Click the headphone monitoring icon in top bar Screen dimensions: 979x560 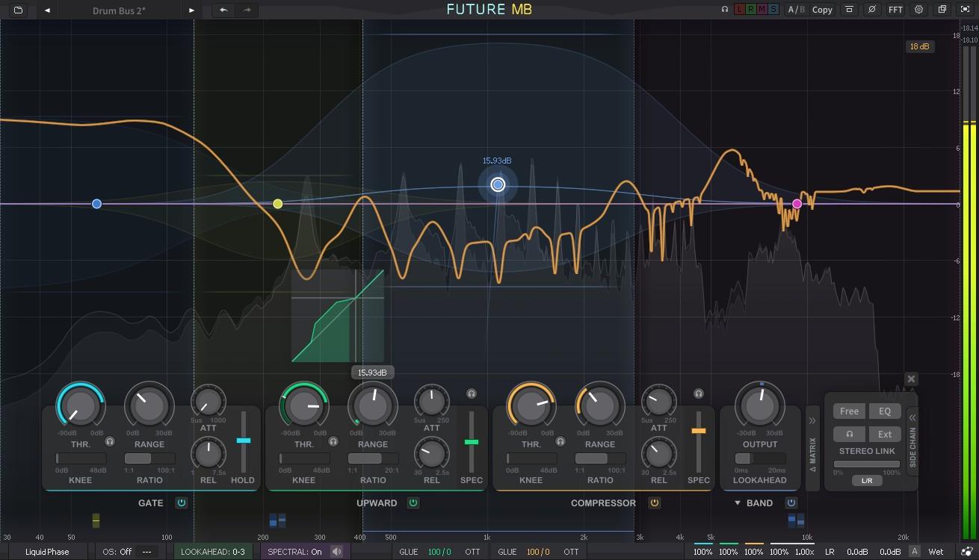pyautogui.click(x=723, y=9)
